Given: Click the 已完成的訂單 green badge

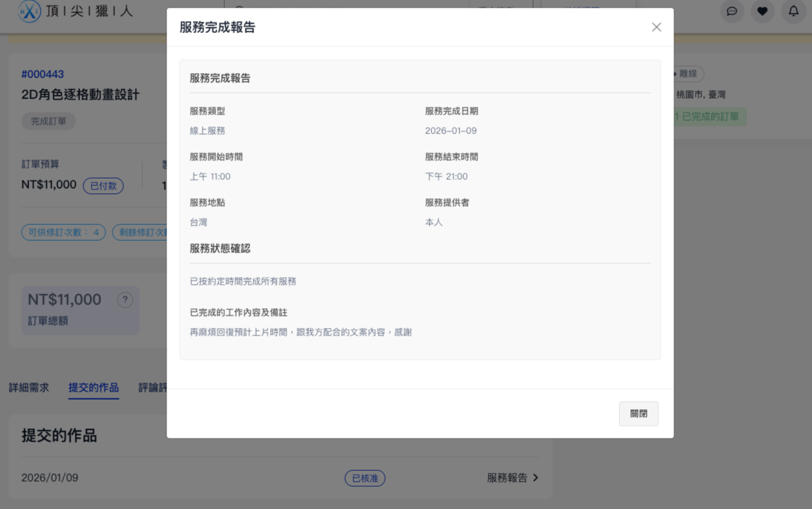Looking at the screenshot, I should pos(709,117).
